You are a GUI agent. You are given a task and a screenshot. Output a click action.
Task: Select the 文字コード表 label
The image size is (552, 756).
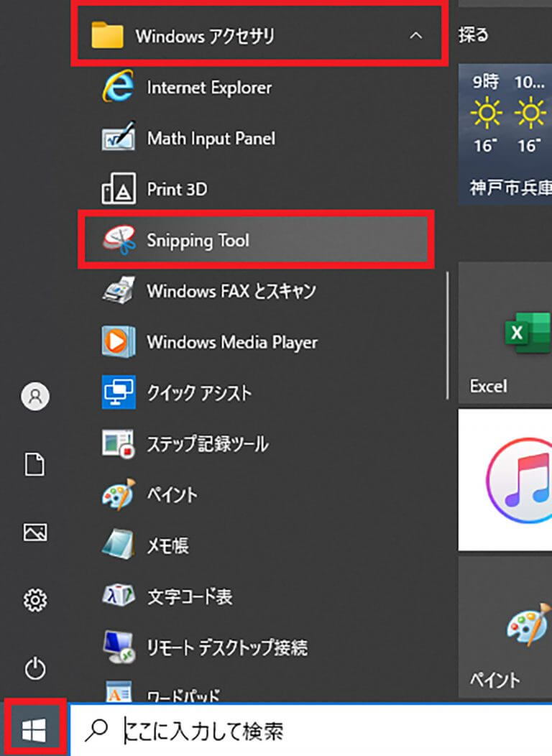[x=190, y=597]
